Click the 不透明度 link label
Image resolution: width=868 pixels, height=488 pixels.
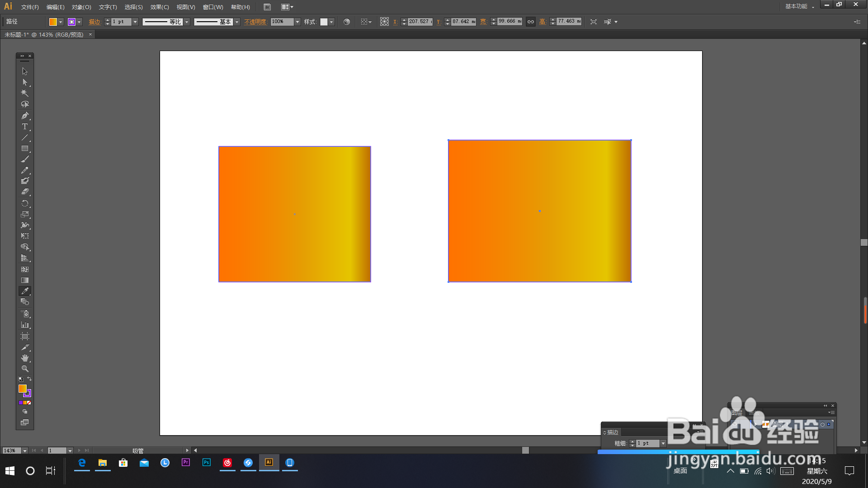point(255,22)
